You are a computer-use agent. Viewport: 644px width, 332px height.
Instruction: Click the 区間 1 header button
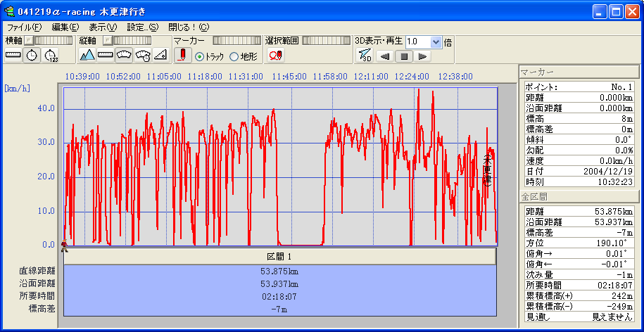279,257
